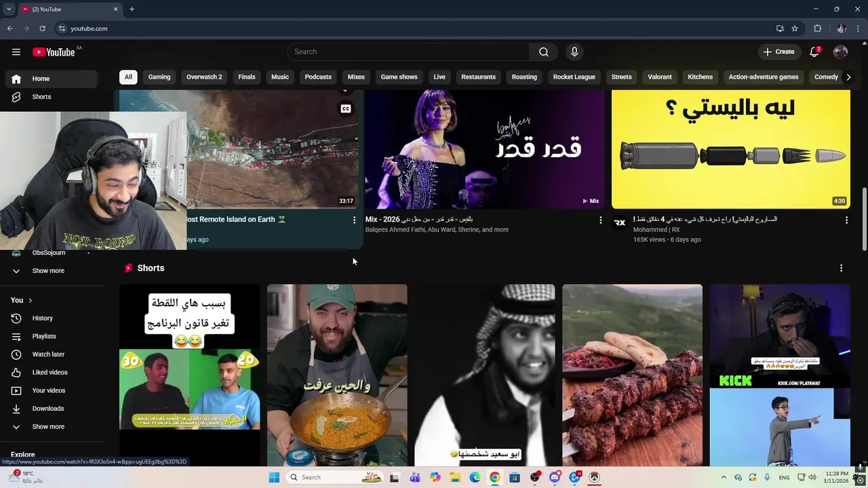Screen dimensions: 868x488
Task: Select the Valorant filter chip
Action: (x=660, y=77)
